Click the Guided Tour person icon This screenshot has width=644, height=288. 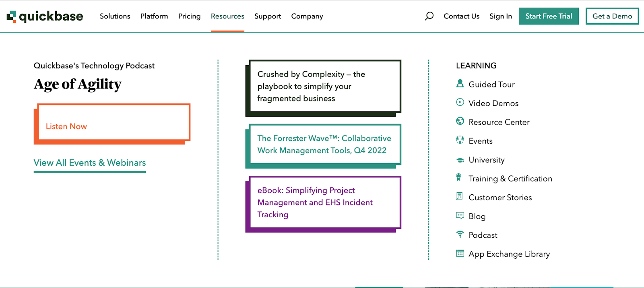[460, 84]
